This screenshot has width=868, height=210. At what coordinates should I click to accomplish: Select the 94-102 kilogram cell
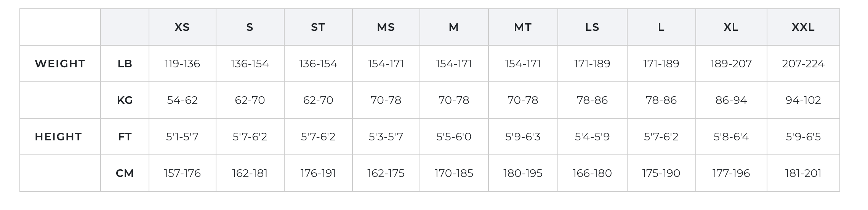tap(803, 100)
